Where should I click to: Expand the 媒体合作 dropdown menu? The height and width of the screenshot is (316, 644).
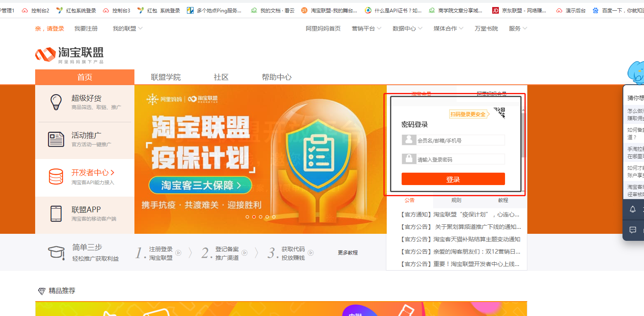coord(448,29)
